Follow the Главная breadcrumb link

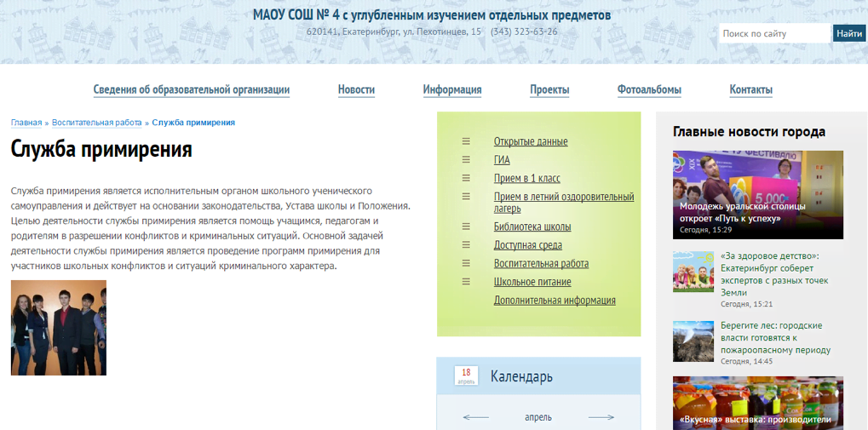click(26, 123)
